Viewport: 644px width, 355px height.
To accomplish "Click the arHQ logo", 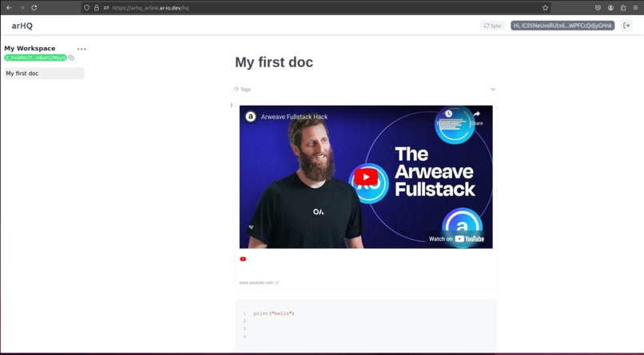I will click(22, 26).
